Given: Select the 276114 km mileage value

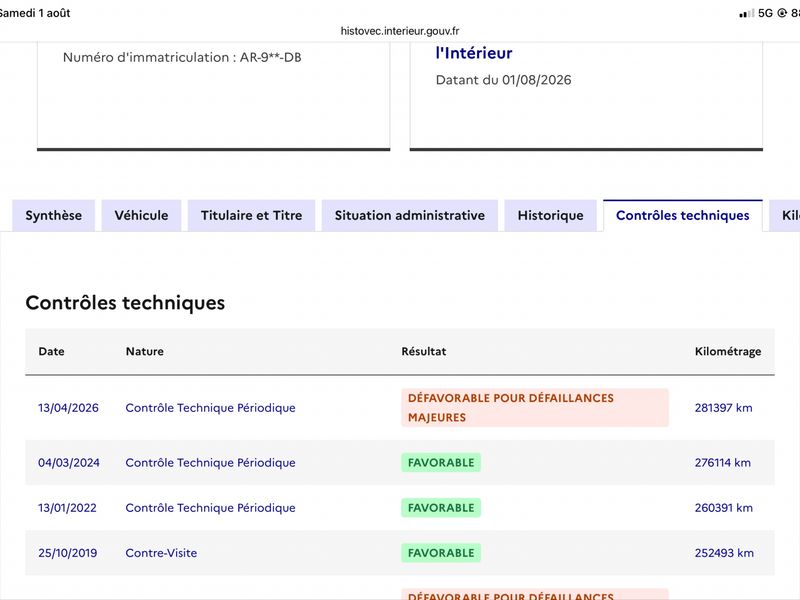Looking at the screenshot, I should tap(722, 463).
